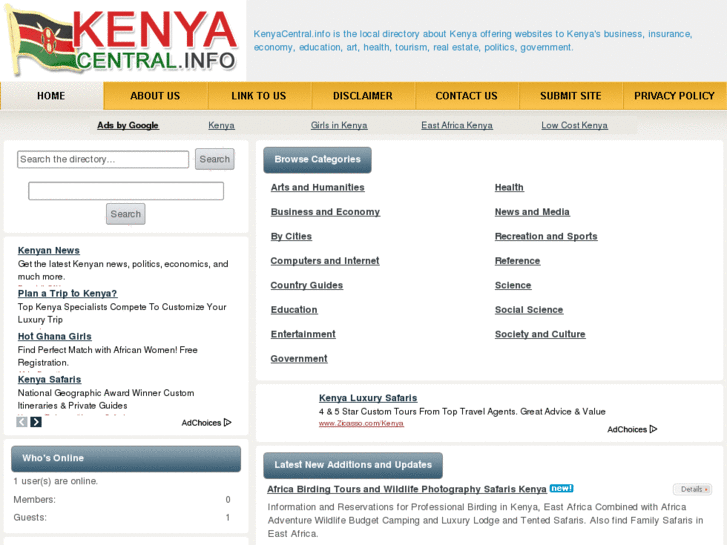Click '1 user(s) are online.' text
The height and width of the screenshot is (545, 727).
(x=56, y=481)
